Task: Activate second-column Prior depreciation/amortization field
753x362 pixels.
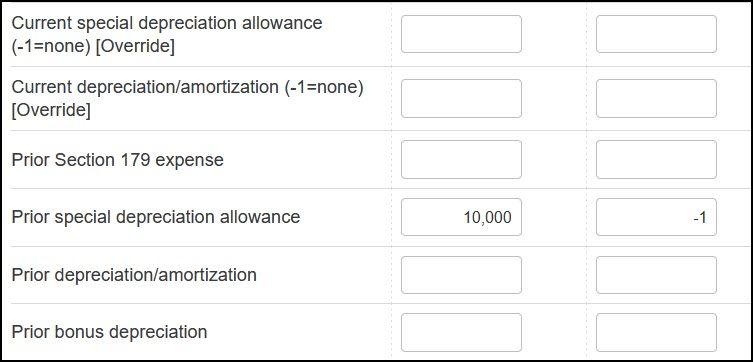Action: click(x=656, y=275)
